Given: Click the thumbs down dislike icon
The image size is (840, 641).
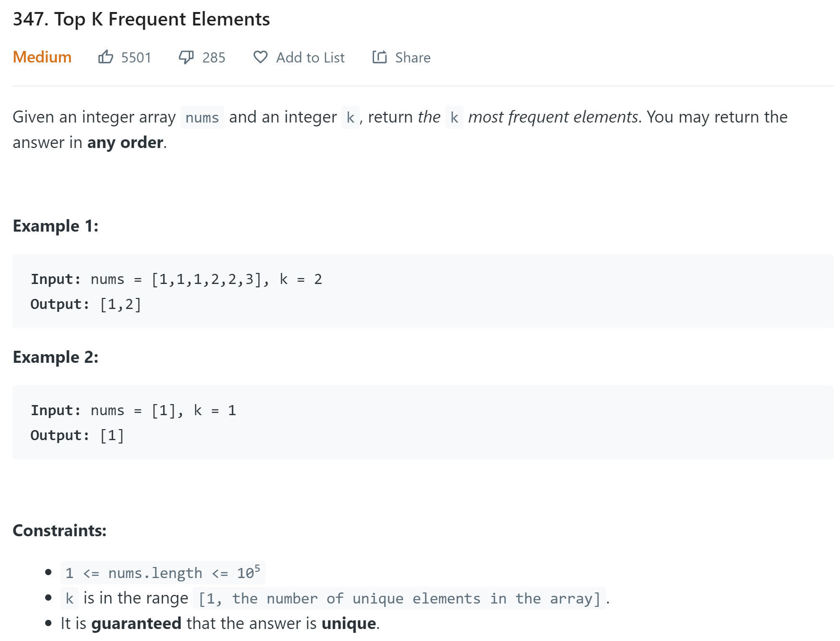Looking at the screenshot, I should pos(186,57).
